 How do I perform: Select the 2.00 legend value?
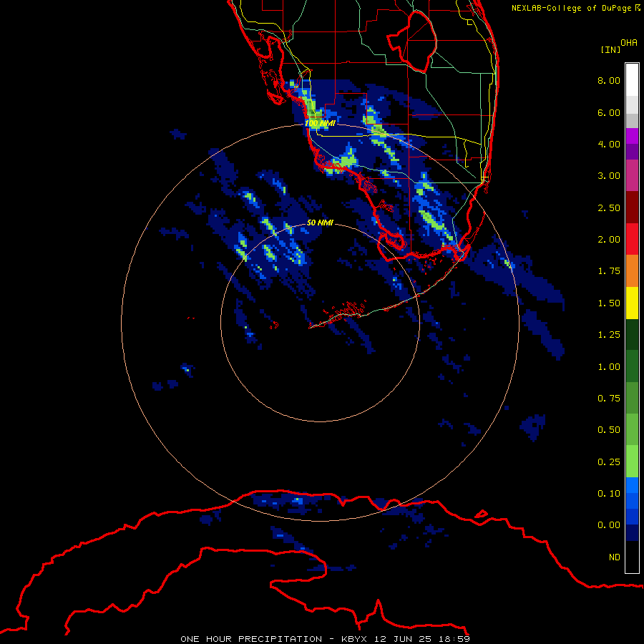pos(609,240)
